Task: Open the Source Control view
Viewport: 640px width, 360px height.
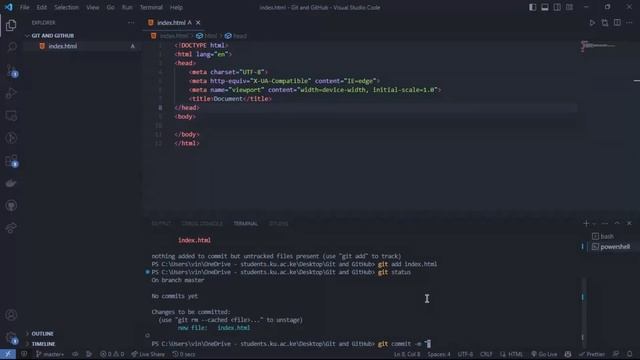Action: click(11, 71)
